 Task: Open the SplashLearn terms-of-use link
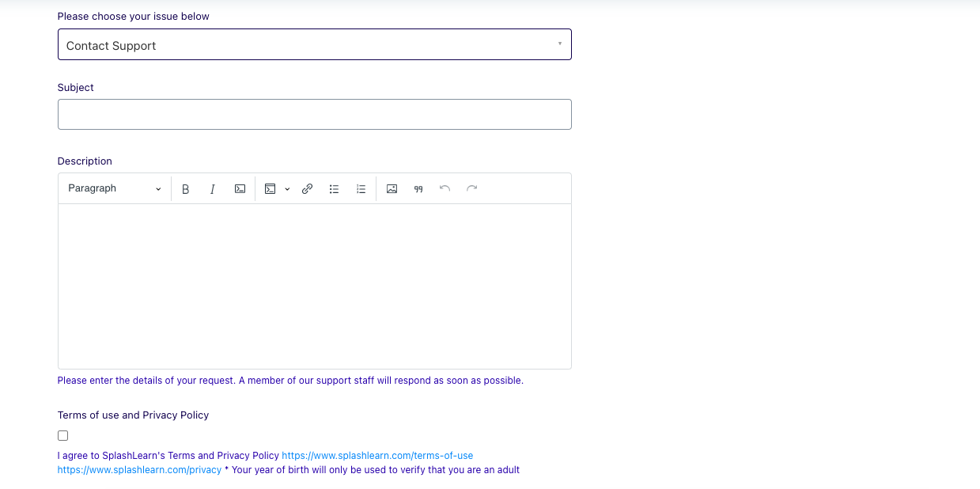click(377, 455)
